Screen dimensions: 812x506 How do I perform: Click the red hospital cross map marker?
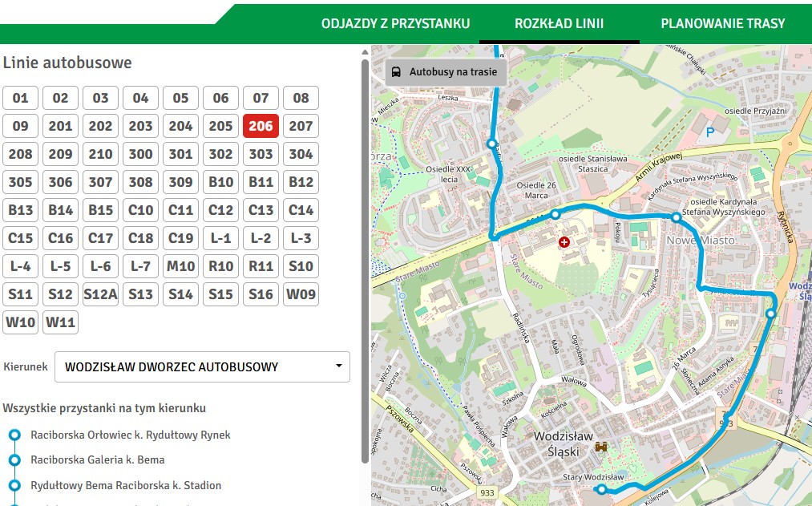[x=564, y=241]
